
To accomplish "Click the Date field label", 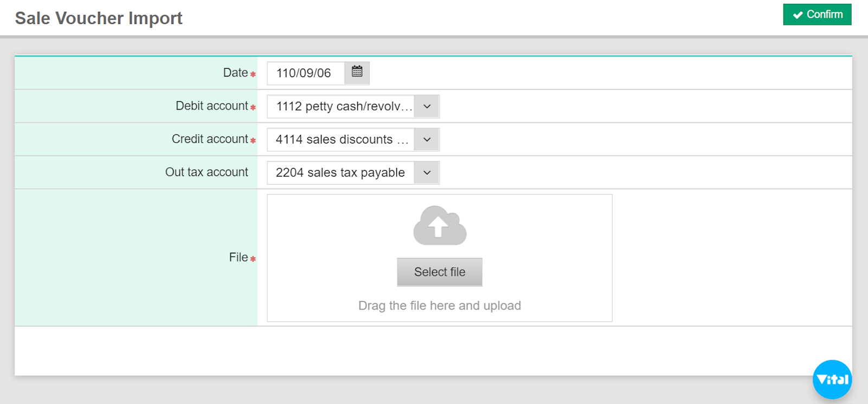I will pos(235,73).
